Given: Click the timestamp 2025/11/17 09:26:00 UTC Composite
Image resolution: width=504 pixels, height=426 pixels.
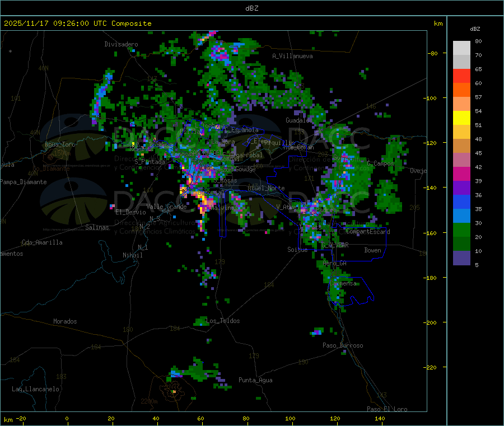Looking at the screenshot, I should (x=77, y=24).
